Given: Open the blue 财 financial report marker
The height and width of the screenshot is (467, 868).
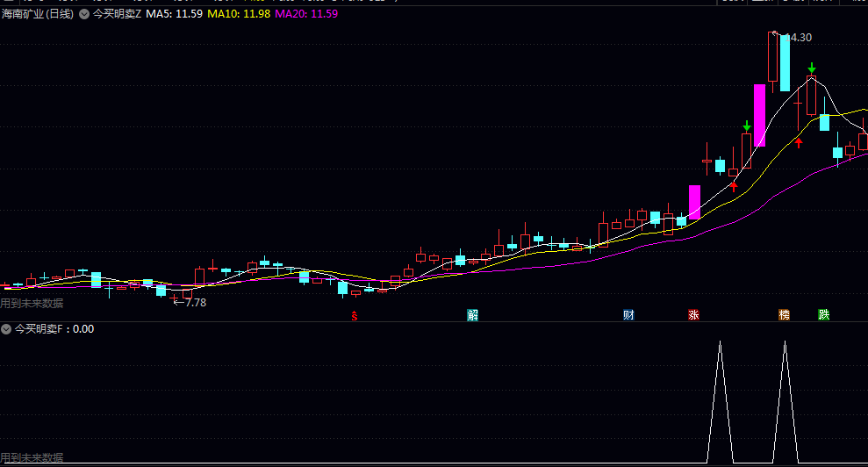Looking at the screenshot, I should point(628,315).
